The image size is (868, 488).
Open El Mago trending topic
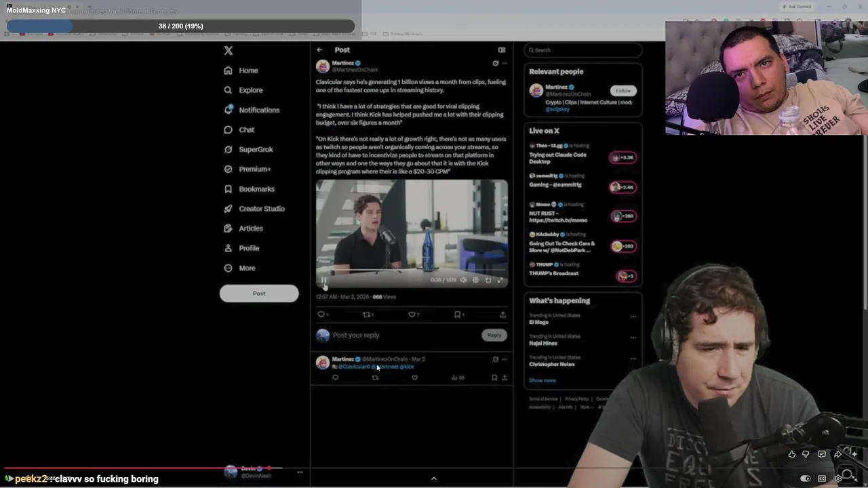[x=539, y=322]
